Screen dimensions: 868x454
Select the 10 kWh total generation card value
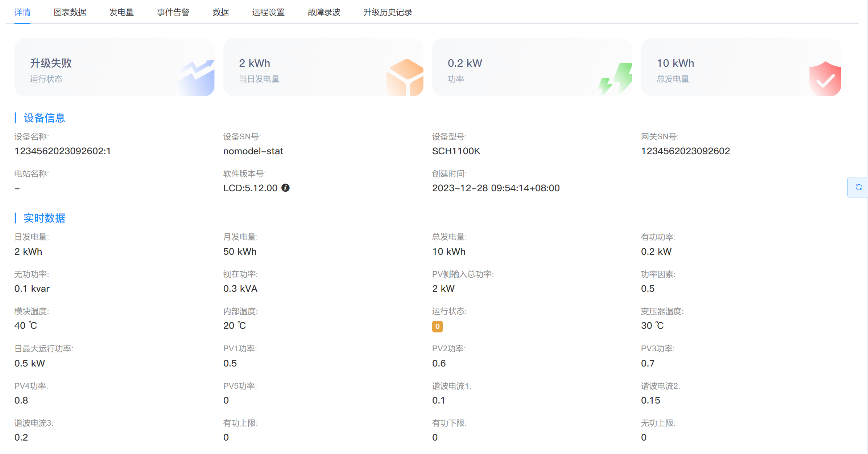click(675, 63)
